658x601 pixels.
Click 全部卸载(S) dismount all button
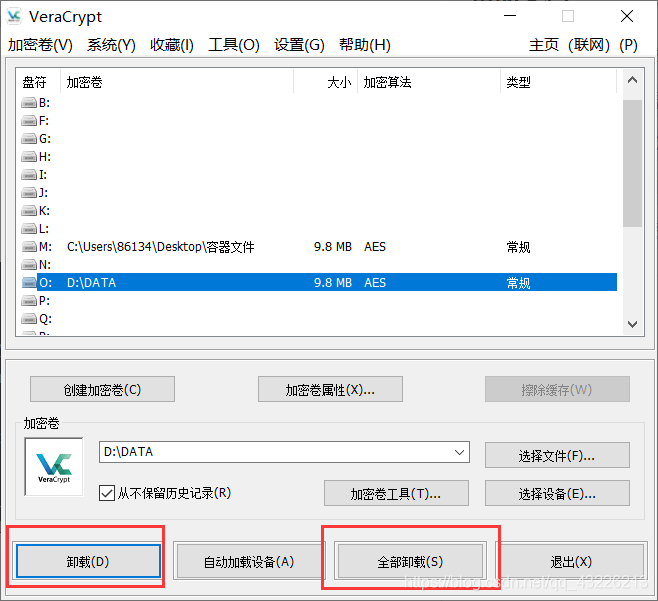tap(410, 561)
